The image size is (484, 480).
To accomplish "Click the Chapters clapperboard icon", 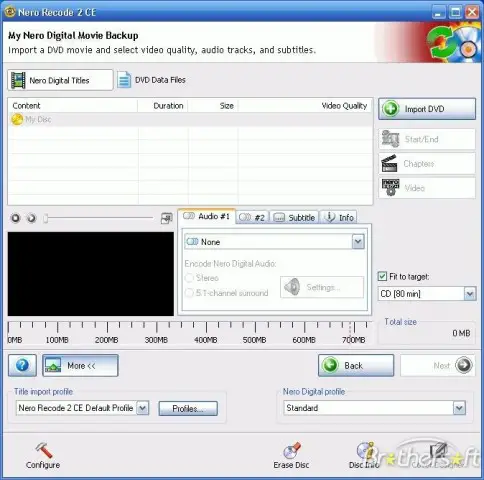I will [x=389, y=164].
